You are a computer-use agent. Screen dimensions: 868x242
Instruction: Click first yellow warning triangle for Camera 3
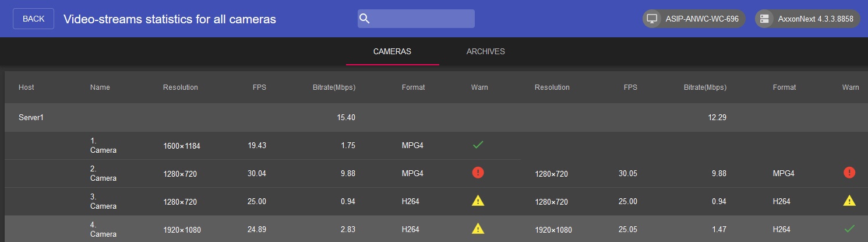point(478,201)
